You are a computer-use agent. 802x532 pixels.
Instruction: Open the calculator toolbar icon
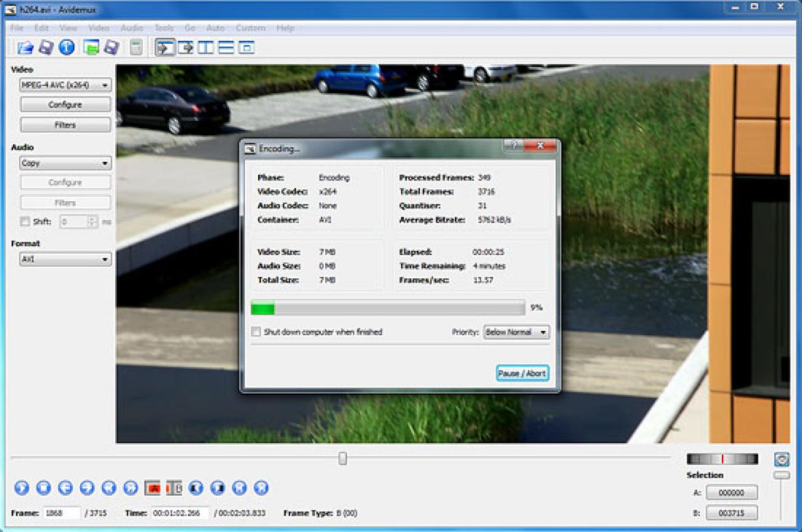click(x=136, y=48)
